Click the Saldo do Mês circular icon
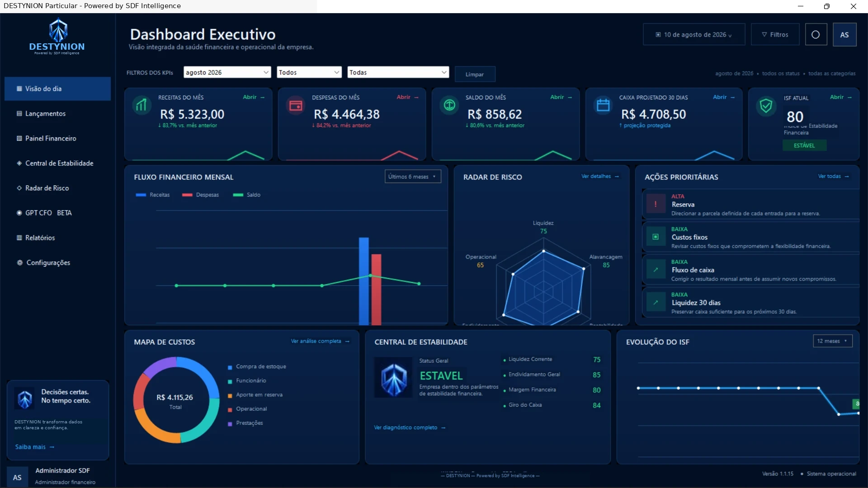868x488 pixels. [449, 105]
